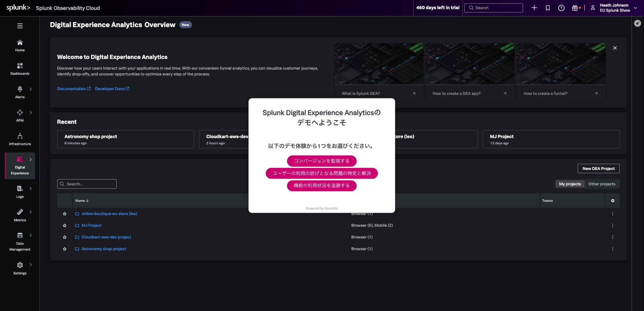Switch to Other projects tab

pyautogui.click(x=602, y=184)
